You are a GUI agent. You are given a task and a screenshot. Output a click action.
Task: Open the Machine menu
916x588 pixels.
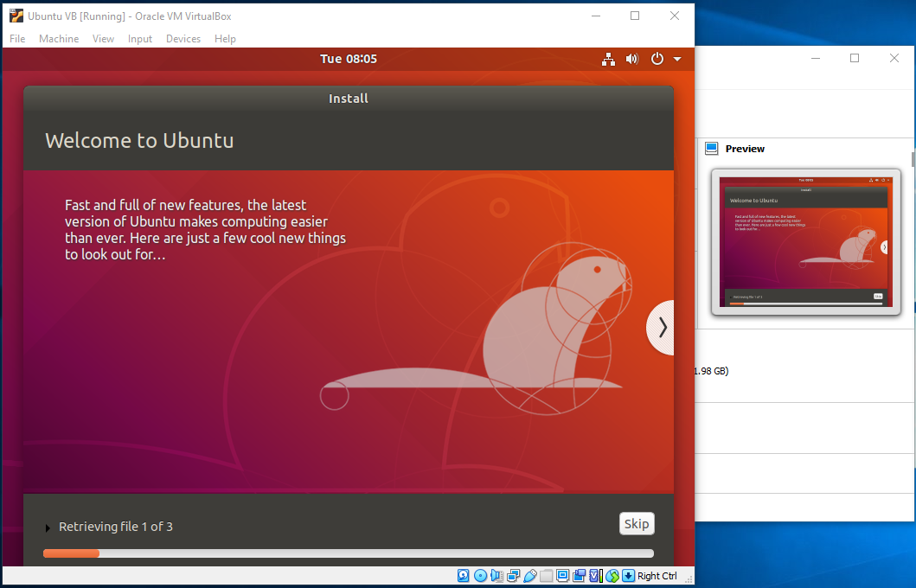[59, 39]
